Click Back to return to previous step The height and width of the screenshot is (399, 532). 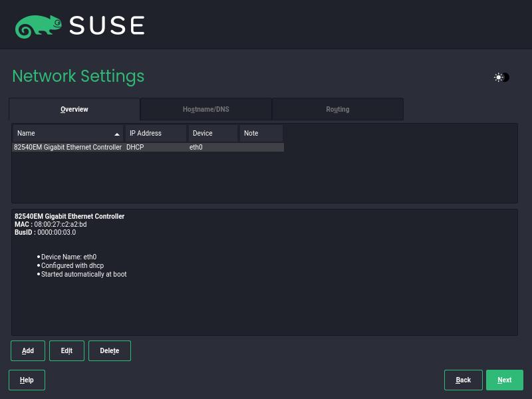(463, 380)
